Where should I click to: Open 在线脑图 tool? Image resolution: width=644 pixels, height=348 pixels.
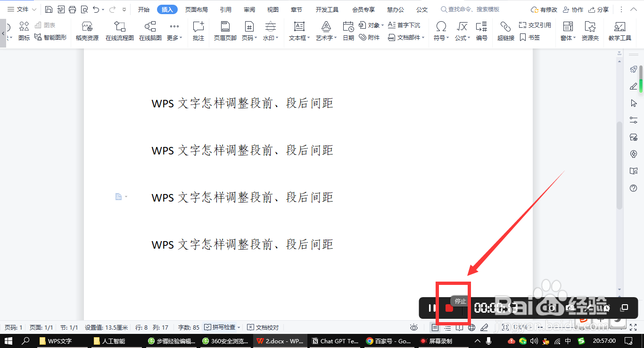pos(150,31)
